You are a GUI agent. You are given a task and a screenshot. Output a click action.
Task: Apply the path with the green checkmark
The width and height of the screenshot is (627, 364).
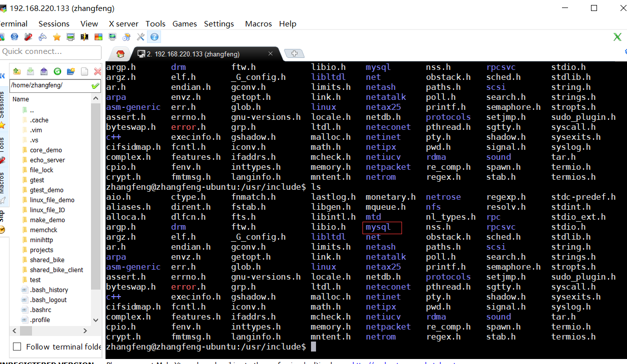[x=95, y=85]
